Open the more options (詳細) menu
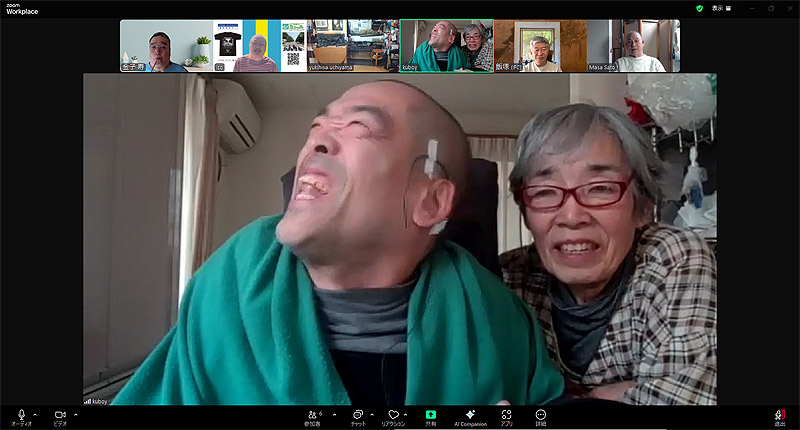Image resolution: width=800 pixels, height=430 pixels. [x=541, y=414]
